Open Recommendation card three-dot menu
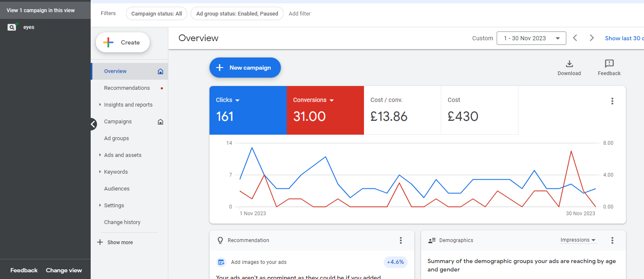 click(401, 240)
